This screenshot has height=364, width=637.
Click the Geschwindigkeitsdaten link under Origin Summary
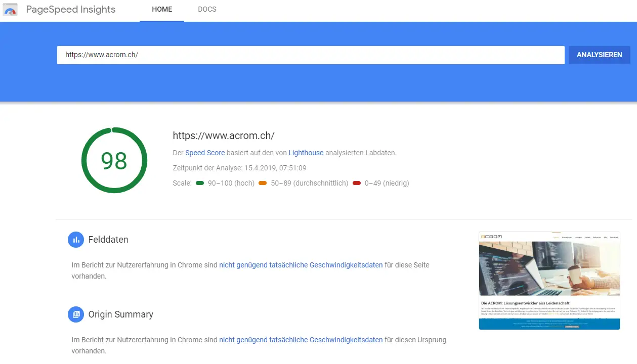click(301, 339)
